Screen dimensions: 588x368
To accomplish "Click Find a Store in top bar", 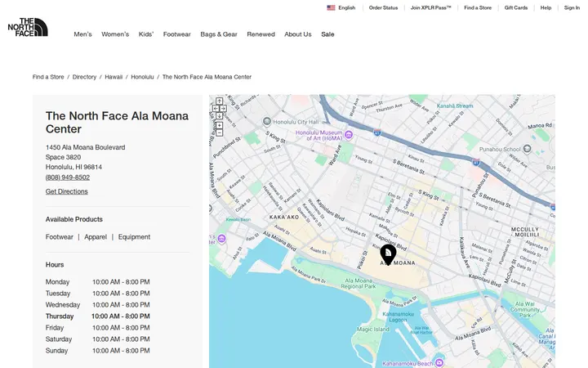I will tap(478, 7).
